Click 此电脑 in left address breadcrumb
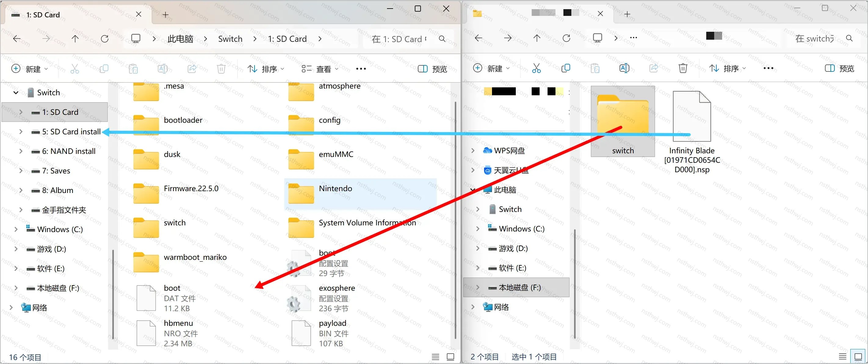Viewport: 868px width, 364px height. click(180, 39)
